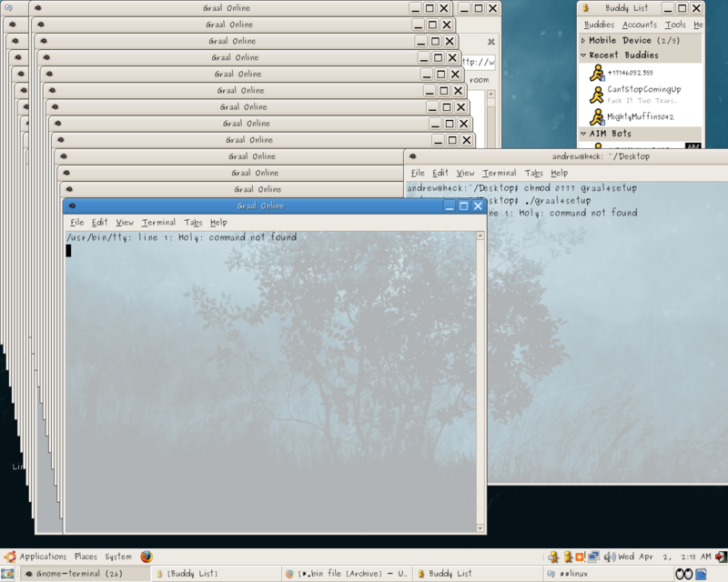The height and width of the screenshot is (582, 728).
Task: Switch to Gnome-terminal (26) taskbar group
Action: point(86,574)
